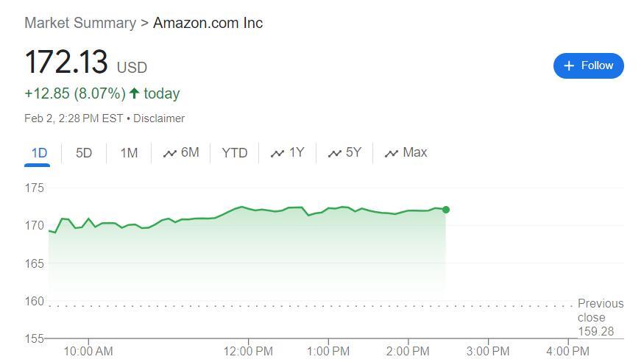Open the 1M chart range

tap(129, 153)
